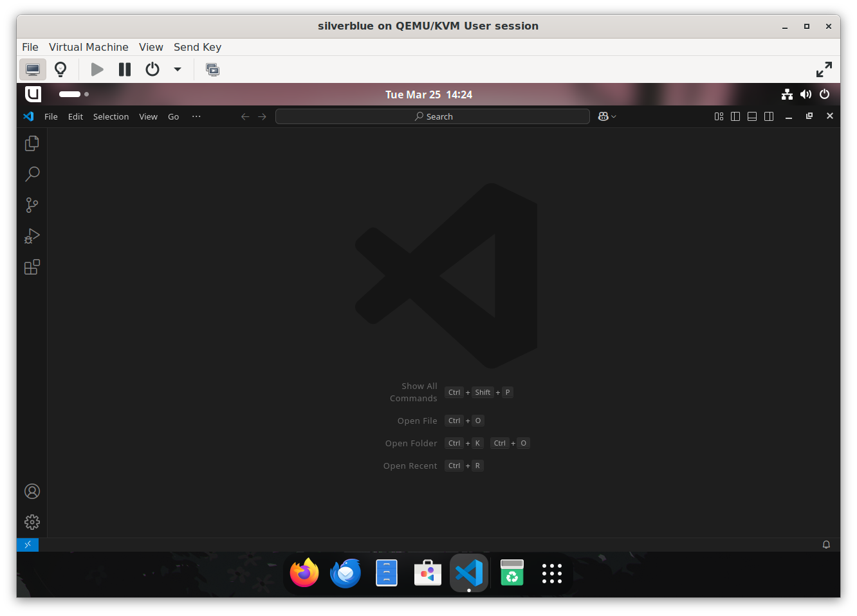Open notifications bell in status bar
This screenshot has width=857, height=616.
tap(826, 545)
